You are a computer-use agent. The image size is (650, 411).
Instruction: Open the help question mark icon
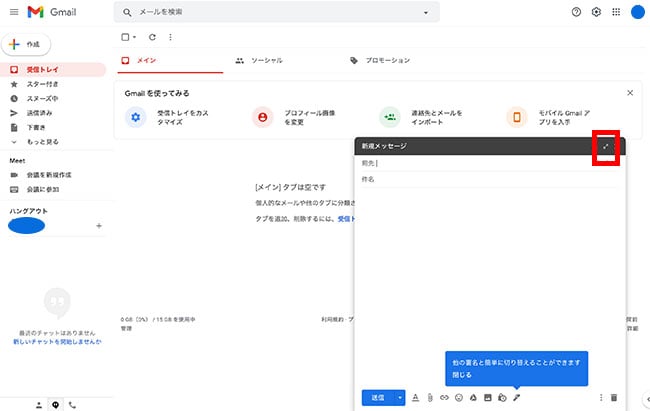576,12
